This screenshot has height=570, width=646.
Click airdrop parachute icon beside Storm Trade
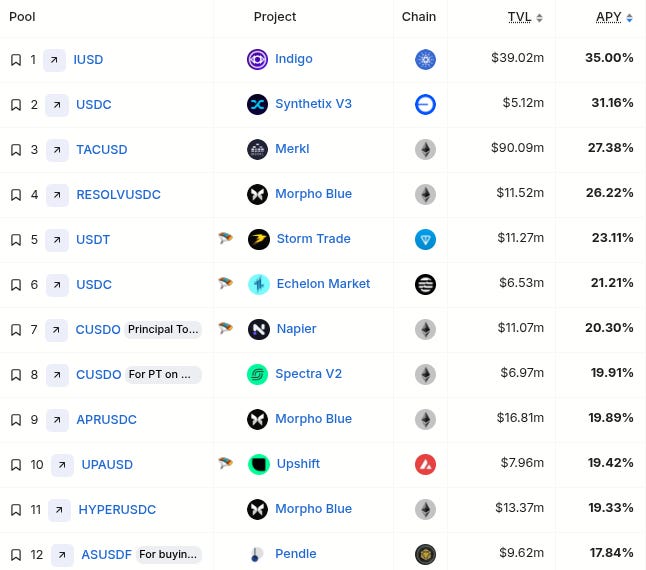(225, 238)
